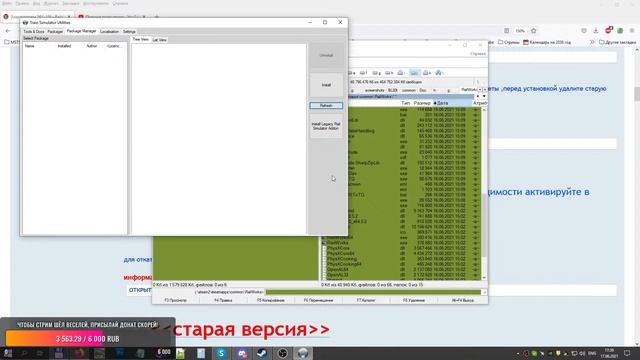The width and height of the screenshot is (640, 360).
Task: Click the browser back arrow
Action: (x=8, y=31)
